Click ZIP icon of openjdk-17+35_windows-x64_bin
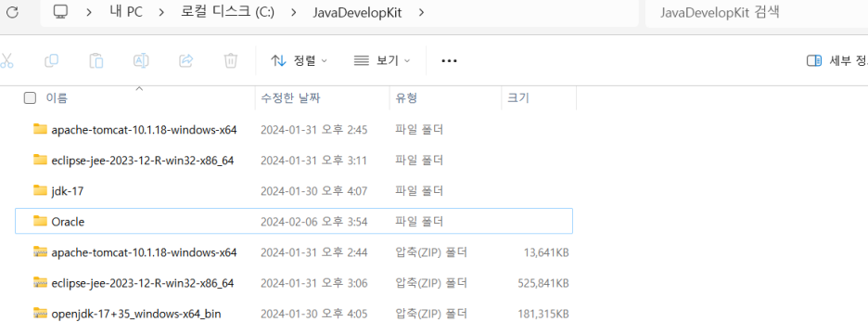 [x=40, y=314]
